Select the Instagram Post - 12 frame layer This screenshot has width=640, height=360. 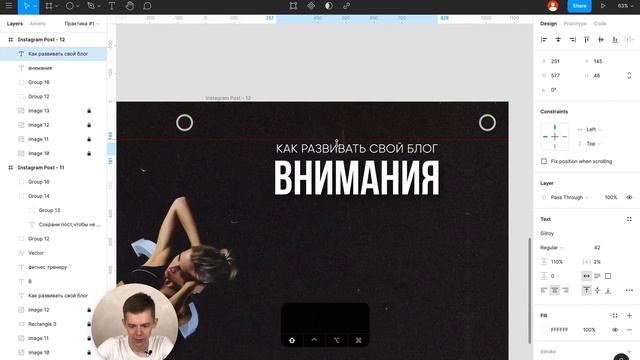tap(41, 40)
